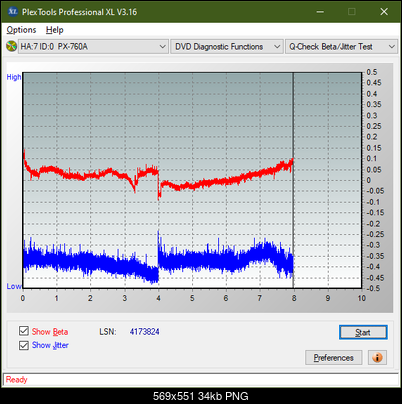Screen dimensions: 402x404
Task: Close the PlexTools Professional window
Action: tap(384, 12)
